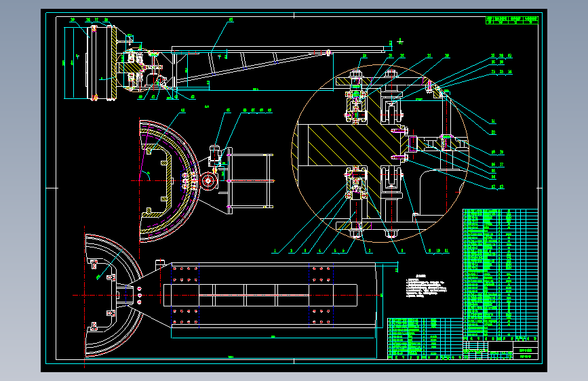Screen dimensions: 588x381
Task: Click part balloon number 11 under detail view
Action: coord(446,251)
